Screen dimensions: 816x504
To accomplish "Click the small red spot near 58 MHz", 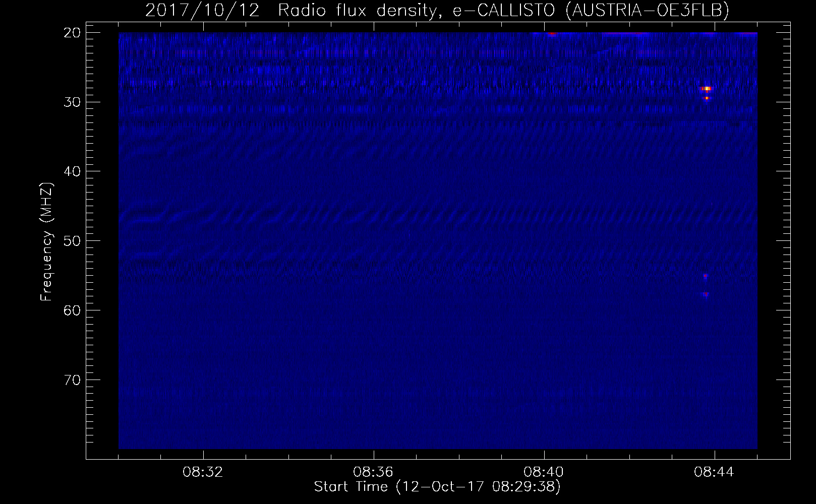I will (706, 294).
